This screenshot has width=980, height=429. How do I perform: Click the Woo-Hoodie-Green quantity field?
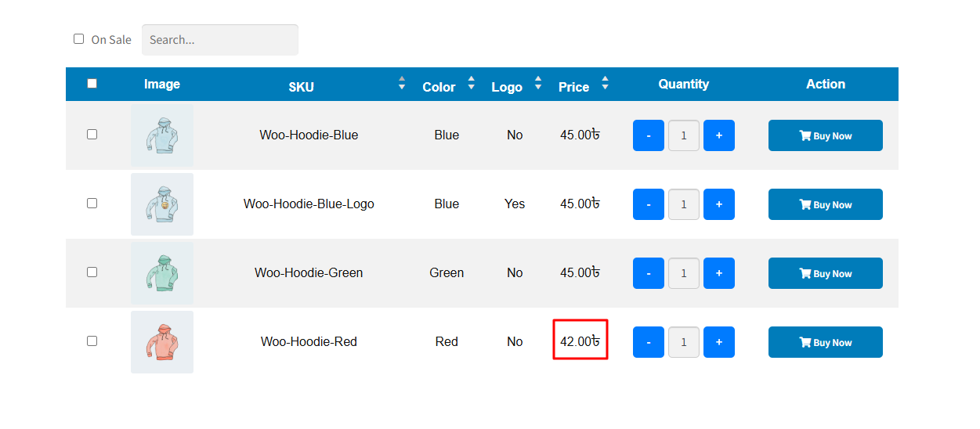click(x=683, y=273)
